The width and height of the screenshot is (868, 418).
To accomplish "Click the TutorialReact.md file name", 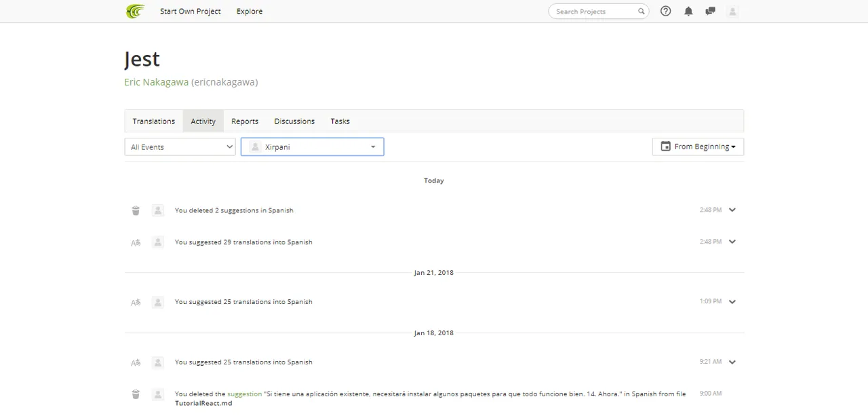I will pyautogui.click(x=203, y=403).
